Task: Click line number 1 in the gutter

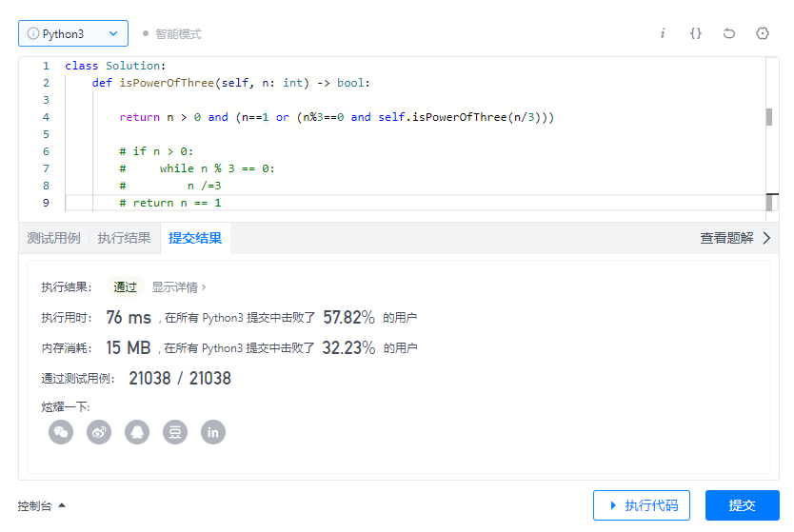Action: 46,66
